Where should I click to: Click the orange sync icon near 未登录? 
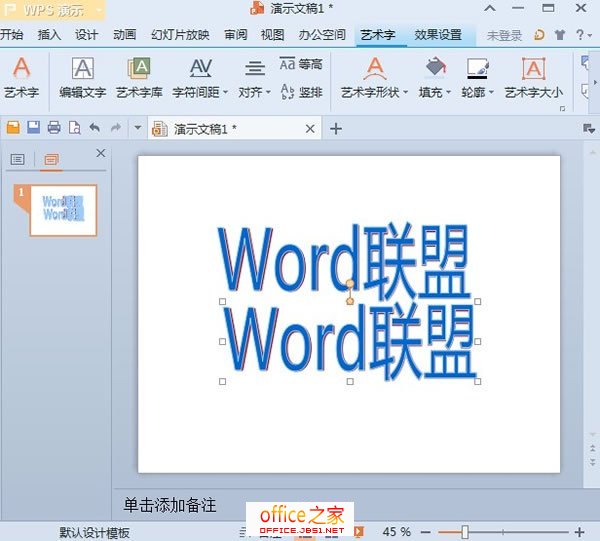pyautogui.click(x=539, y=35)
